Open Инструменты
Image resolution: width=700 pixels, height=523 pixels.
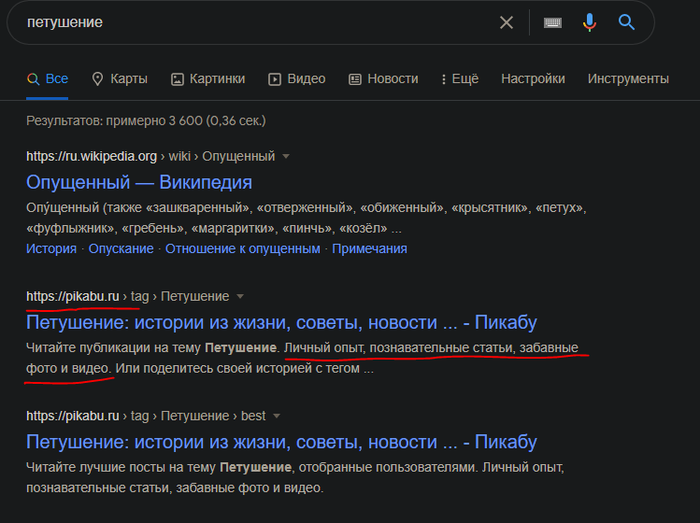(x=628, y=79)
